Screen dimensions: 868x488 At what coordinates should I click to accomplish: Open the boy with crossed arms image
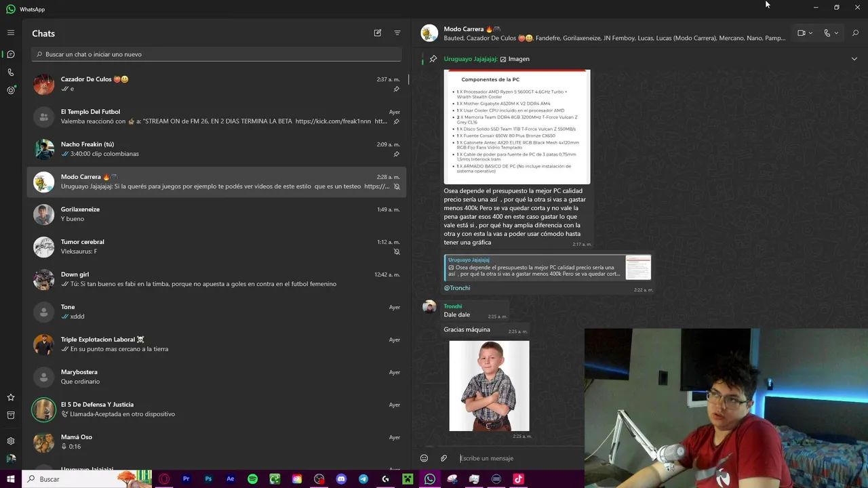click(489, 386)
